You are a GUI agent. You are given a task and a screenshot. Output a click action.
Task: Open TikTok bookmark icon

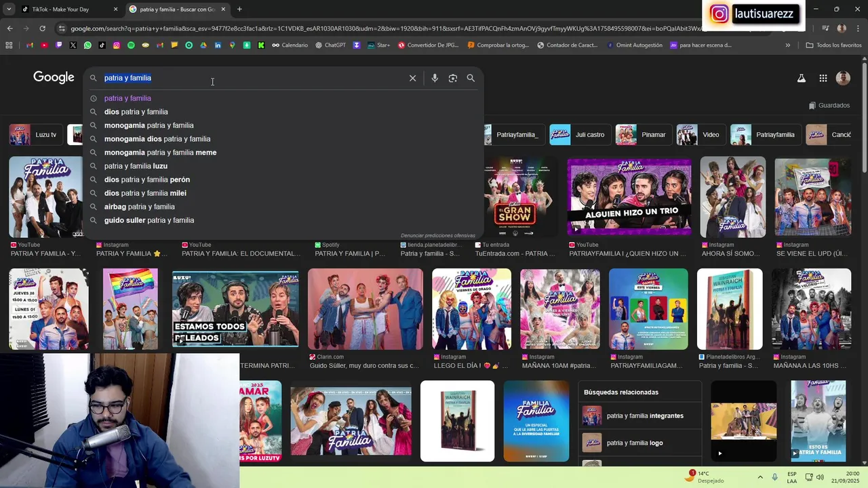(x=102, y=45)
